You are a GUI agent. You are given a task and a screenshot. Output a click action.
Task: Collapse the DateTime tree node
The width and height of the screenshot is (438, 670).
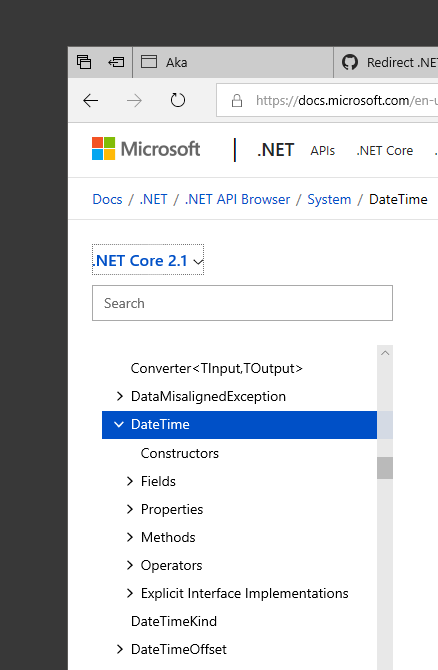pyautogui.click(x=119, y=424)
